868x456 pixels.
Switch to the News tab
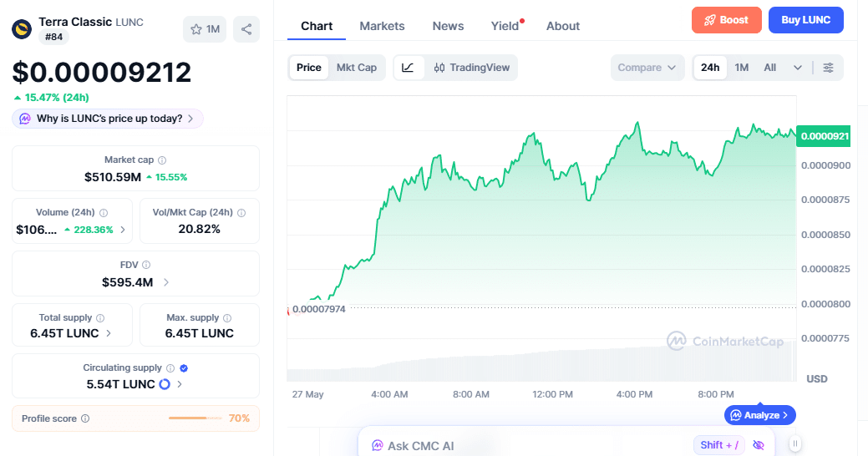point(448,26)
